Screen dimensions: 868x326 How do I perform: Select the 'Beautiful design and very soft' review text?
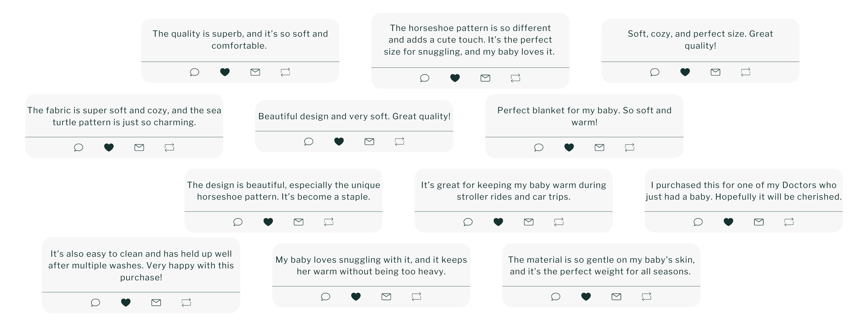354,117
